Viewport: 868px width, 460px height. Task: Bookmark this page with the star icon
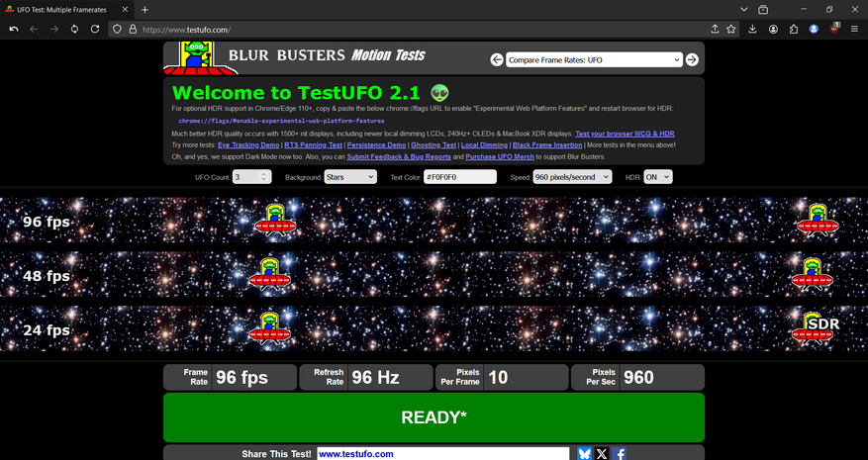[x=731, y=30]
